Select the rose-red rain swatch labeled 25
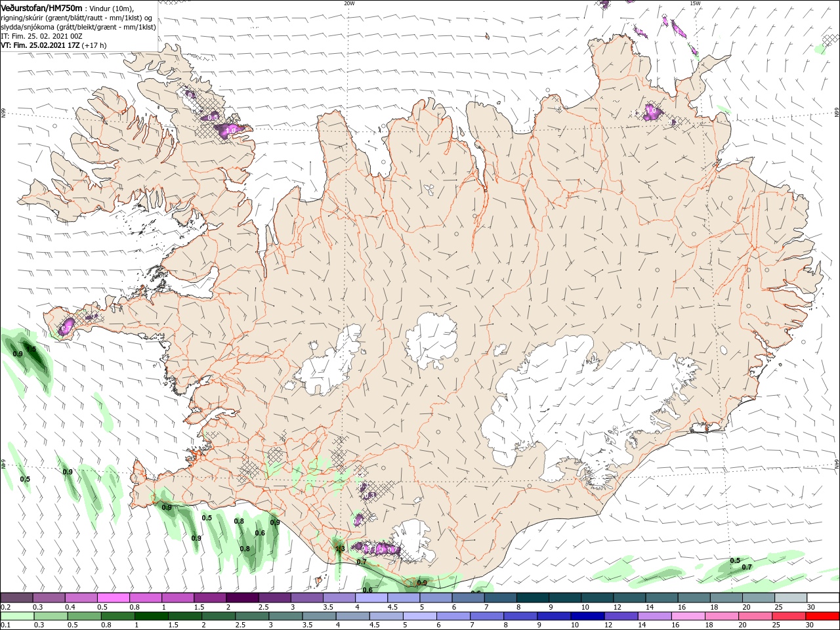The image size is (840, 630). click(x=789, y=616)
